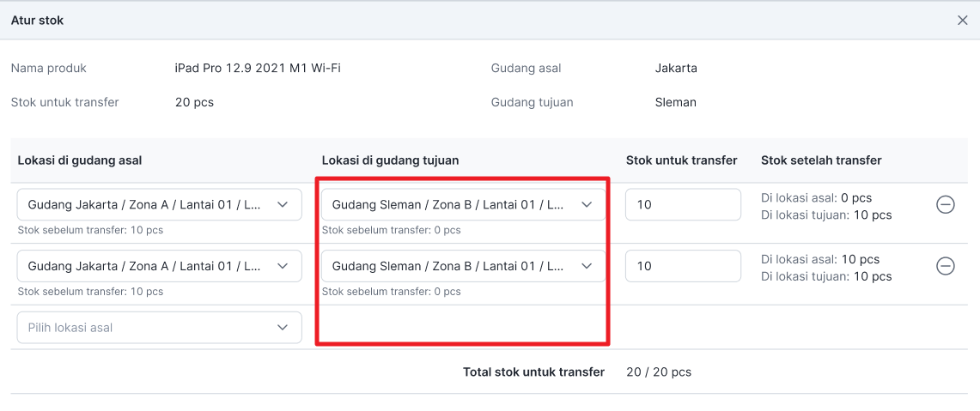Open second row Gudang Sleman destination dropdown
980x411 pixels.
click(x=463, y=265)
